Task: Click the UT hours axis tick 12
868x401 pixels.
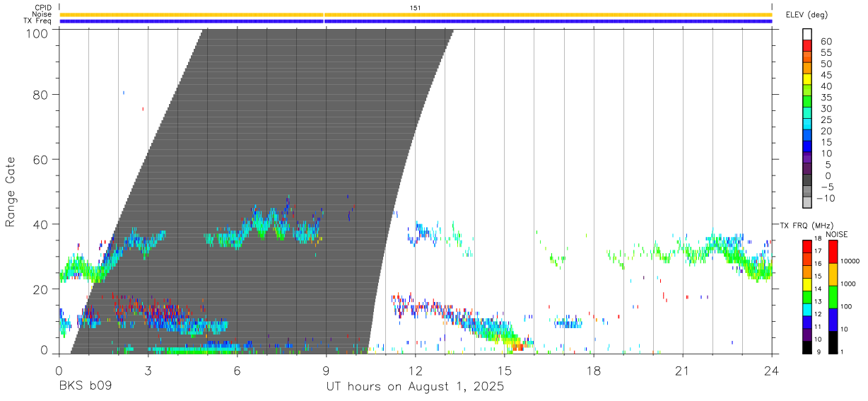Action: (416, 370)
